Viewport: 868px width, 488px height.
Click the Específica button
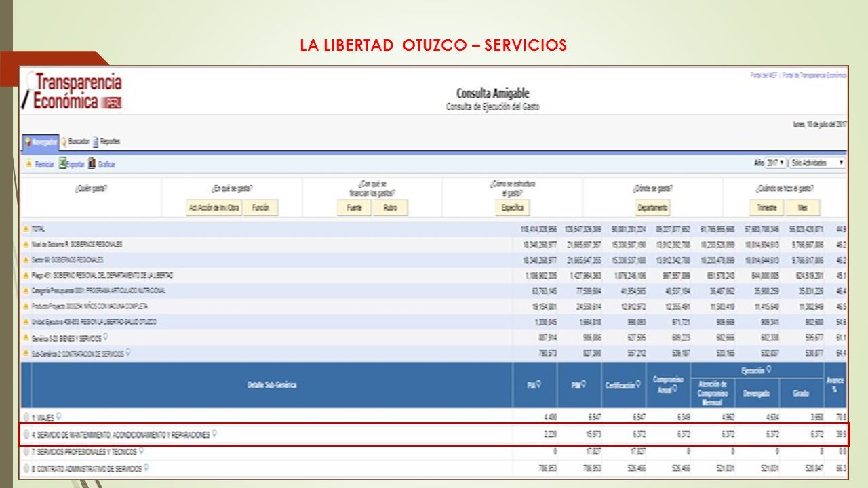pyautogui.click(x=512, y=208)
